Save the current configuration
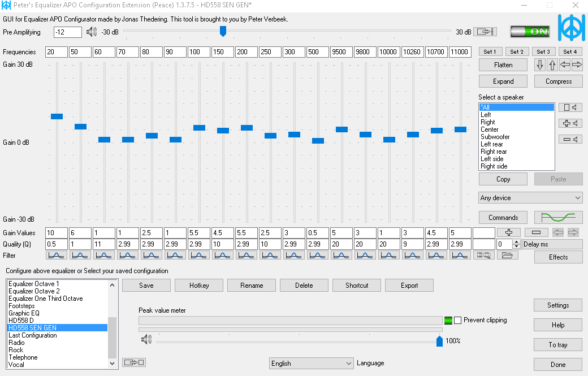This screenshot has width=588, height=376. (x=146, y=286)
